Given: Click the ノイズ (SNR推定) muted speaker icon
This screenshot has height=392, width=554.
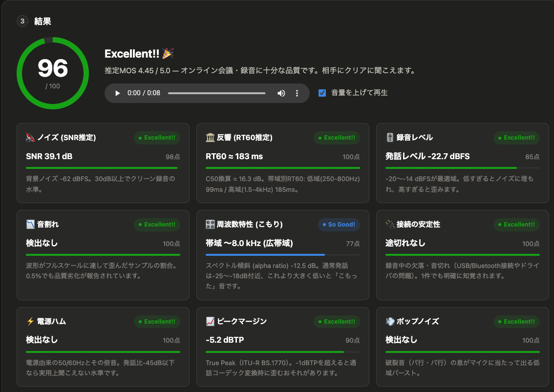Looking at the screenshot, I should [30, 137].
